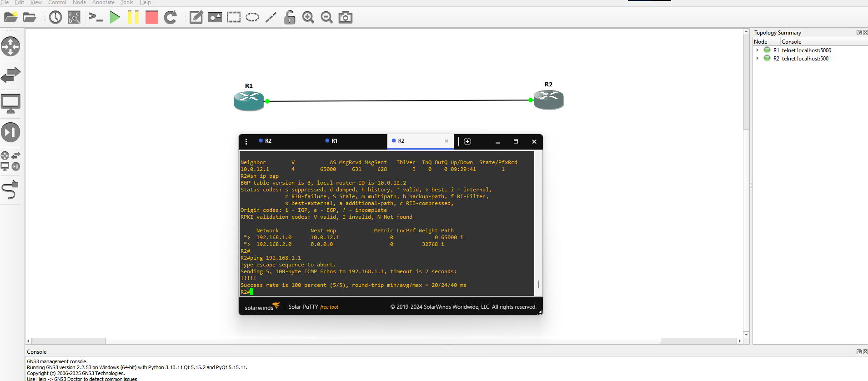Toggle show interface labels icon
The width and height of the screenshot is (868, 381).
coord(74,17)
